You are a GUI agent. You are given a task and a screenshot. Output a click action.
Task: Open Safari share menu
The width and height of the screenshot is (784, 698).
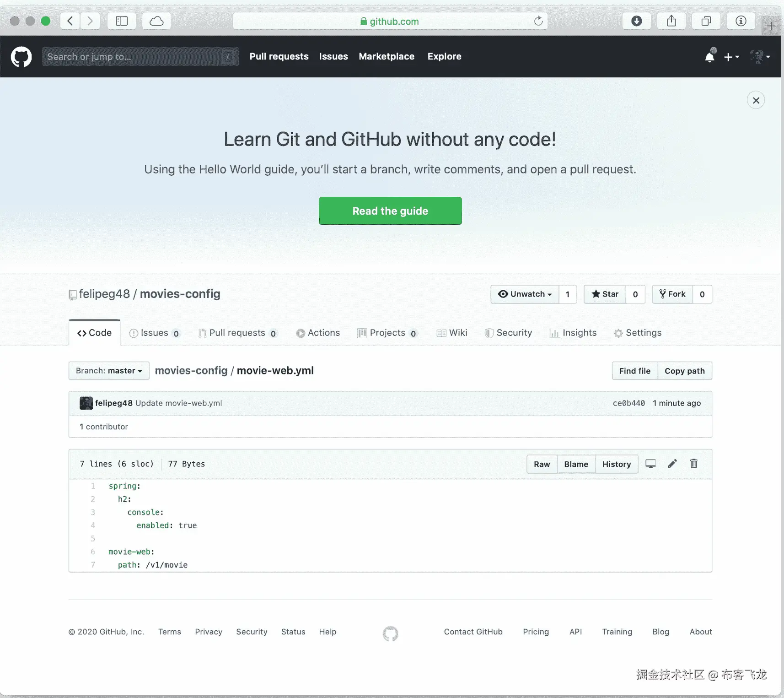click(671, 21)
